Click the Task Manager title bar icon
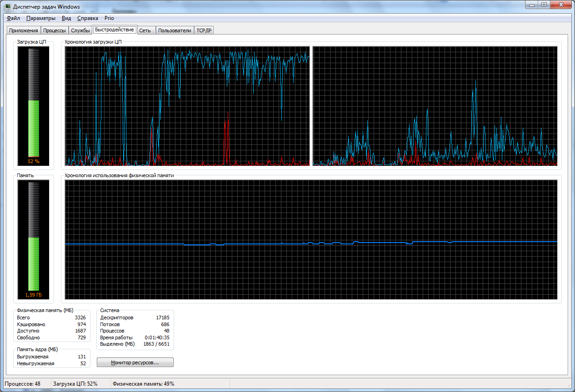This screenshot has height=392, width=575. click(x=8, y=6)
